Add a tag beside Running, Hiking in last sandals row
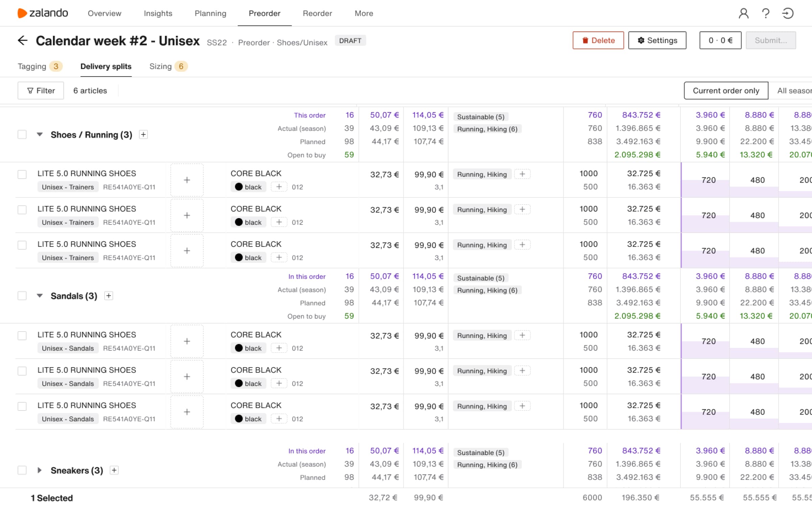 pos(522,406)
